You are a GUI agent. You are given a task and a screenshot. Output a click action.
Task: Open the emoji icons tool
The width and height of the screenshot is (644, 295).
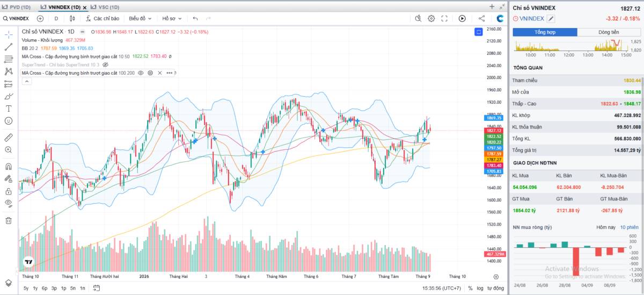click(x=9, y=121)
